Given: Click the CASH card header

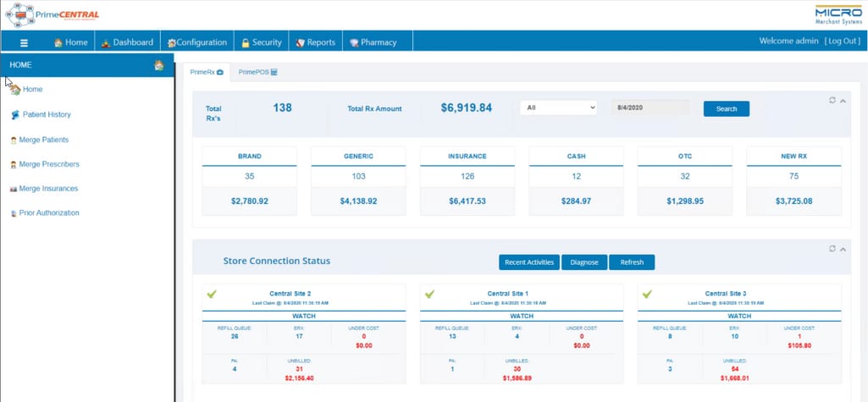Looking at the screenshot, I should point(576,157).
